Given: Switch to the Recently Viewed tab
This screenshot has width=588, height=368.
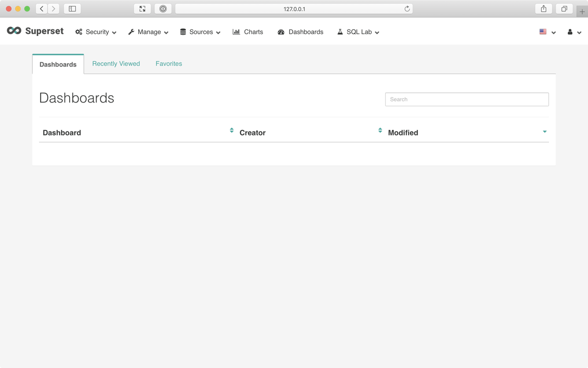Looking at the screenshot, I should pyautogui.click(x=116, y=63).
